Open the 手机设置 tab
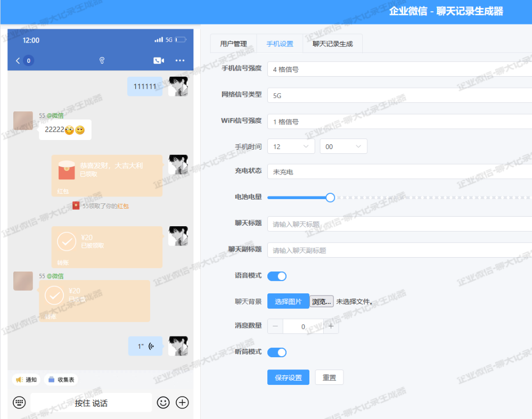 click(280, 44)
